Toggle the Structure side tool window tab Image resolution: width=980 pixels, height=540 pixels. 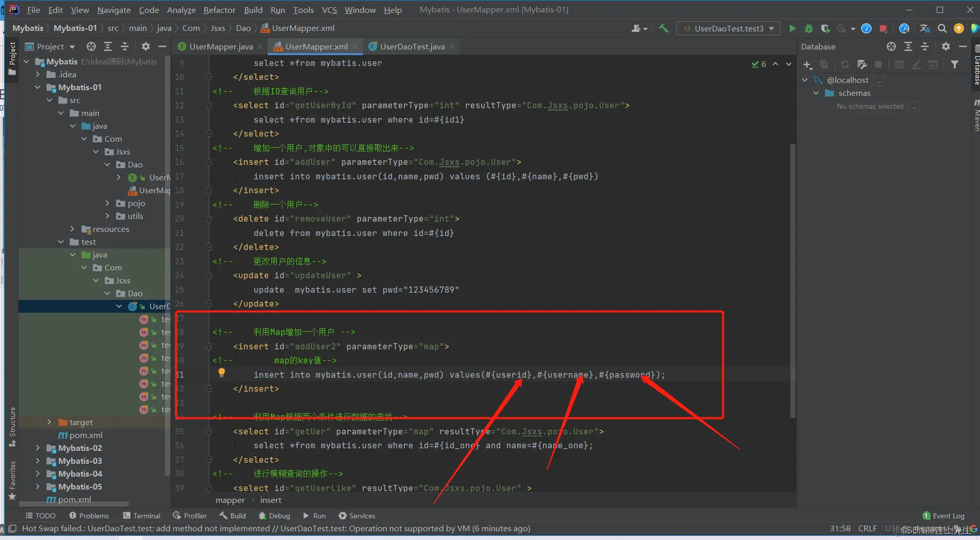(x=12, y=427)
